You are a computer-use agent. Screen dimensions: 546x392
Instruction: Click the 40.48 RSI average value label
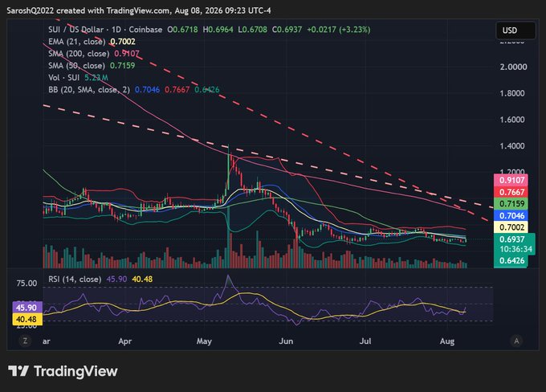pyautogui.click(x=27, y=319)
